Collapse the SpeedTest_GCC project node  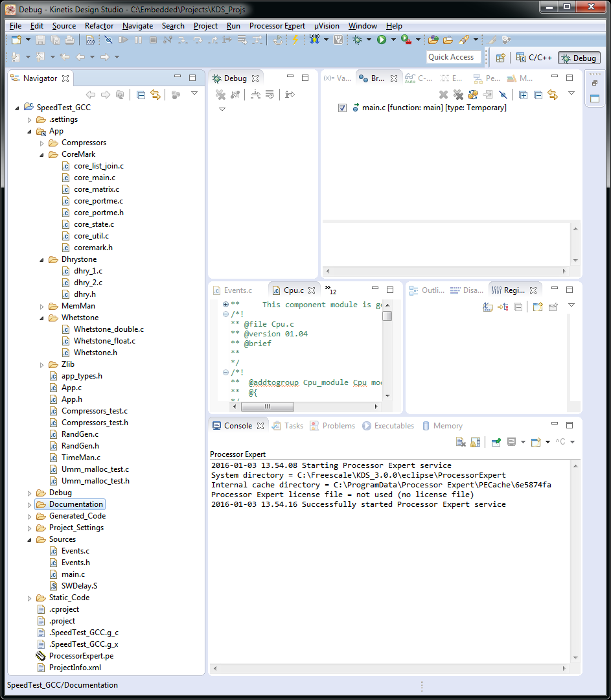pyautogui.click(x=17, y=108)
